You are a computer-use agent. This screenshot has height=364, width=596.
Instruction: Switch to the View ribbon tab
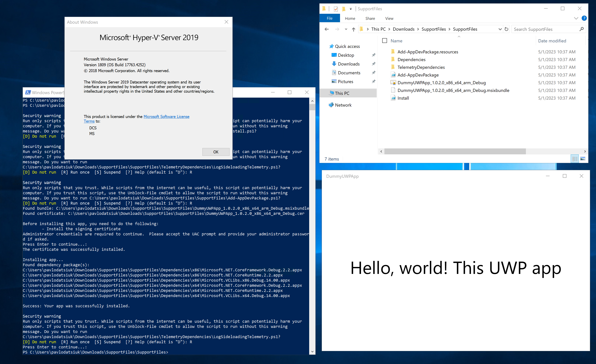[x=389, y=18]
